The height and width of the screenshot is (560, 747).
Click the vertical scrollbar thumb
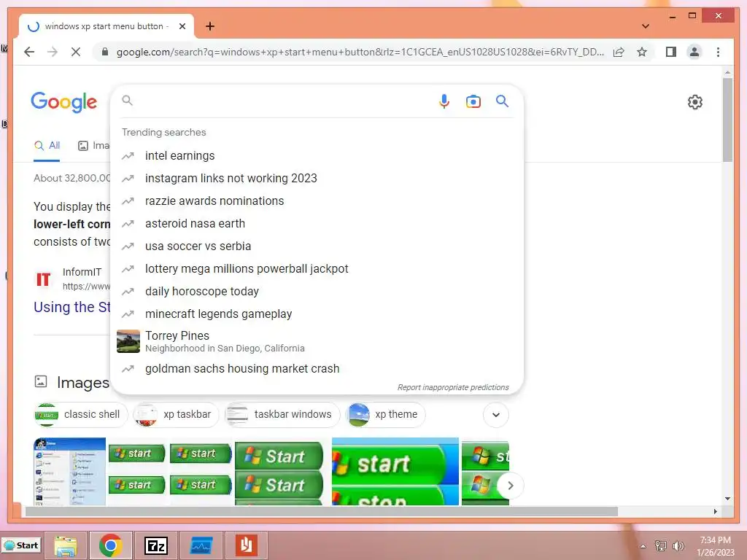[727, 120]
